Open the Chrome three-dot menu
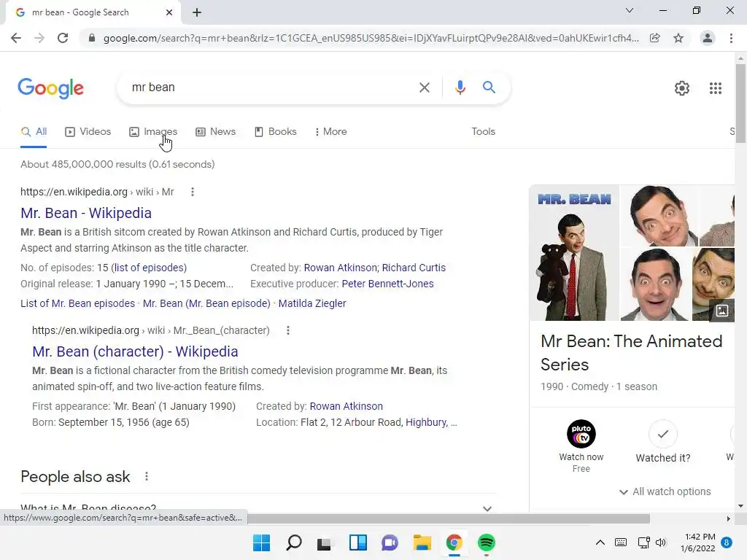 click(731, 38)
